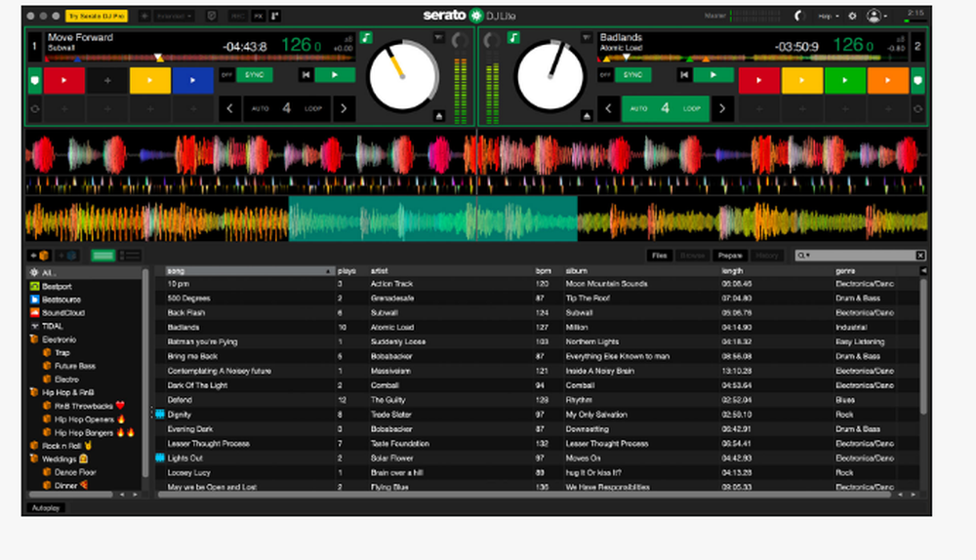Play deck 2 track Badlands
Screen dimensions: 976x560
[713, 75]
